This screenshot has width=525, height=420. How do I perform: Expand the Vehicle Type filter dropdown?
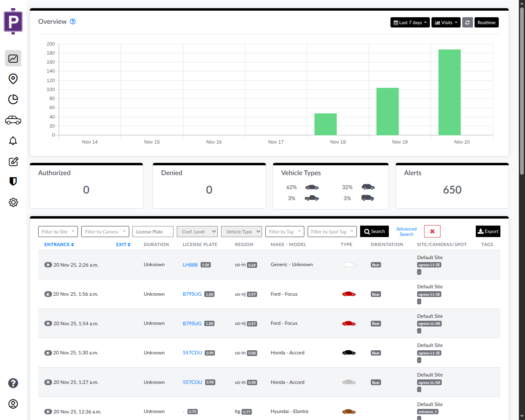coord(242,231)
